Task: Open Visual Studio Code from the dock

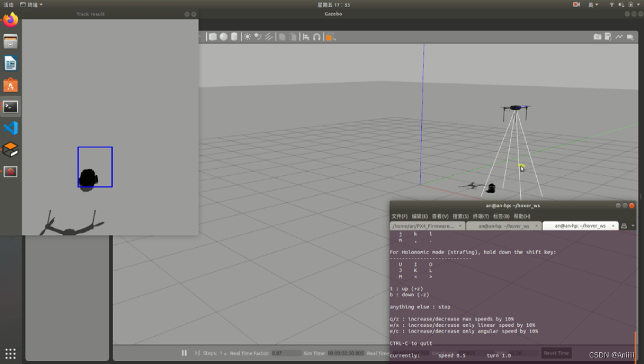Action: point(11,129)
